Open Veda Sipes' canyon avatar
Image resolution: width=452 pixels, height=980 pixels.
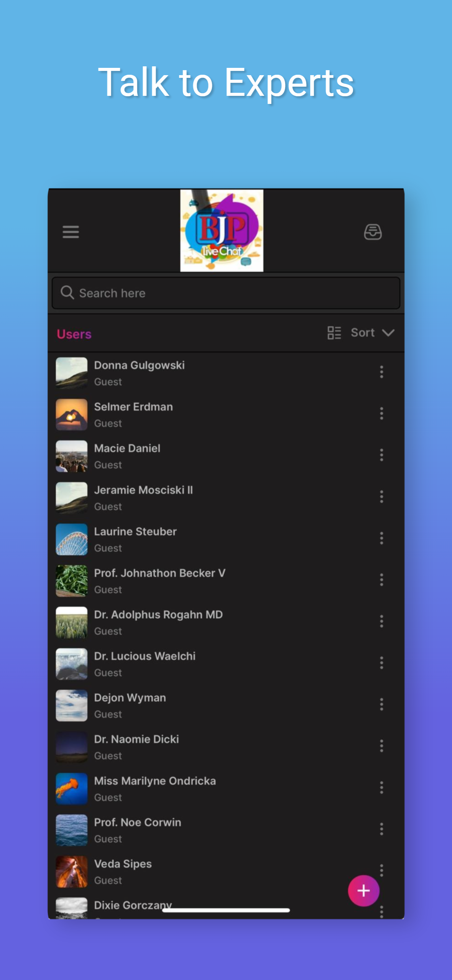pyautogui.click(x=72, y=872)
